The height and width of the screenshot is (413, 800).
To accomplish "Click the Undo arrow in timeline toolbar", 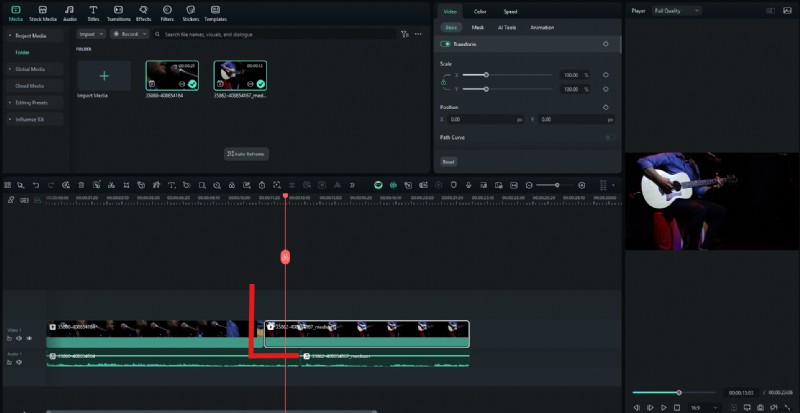I will point(36,185).
